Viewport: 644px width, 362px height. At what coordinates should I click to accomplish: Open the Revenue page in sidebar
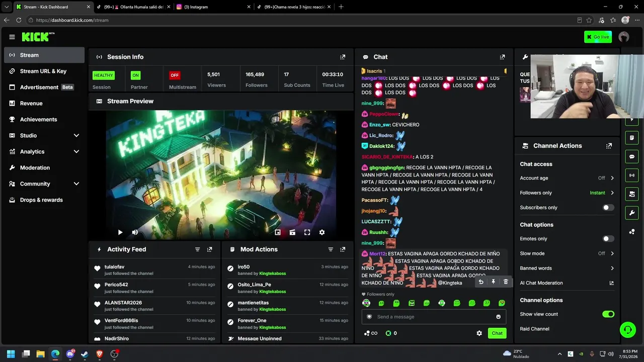coord(44,103)
